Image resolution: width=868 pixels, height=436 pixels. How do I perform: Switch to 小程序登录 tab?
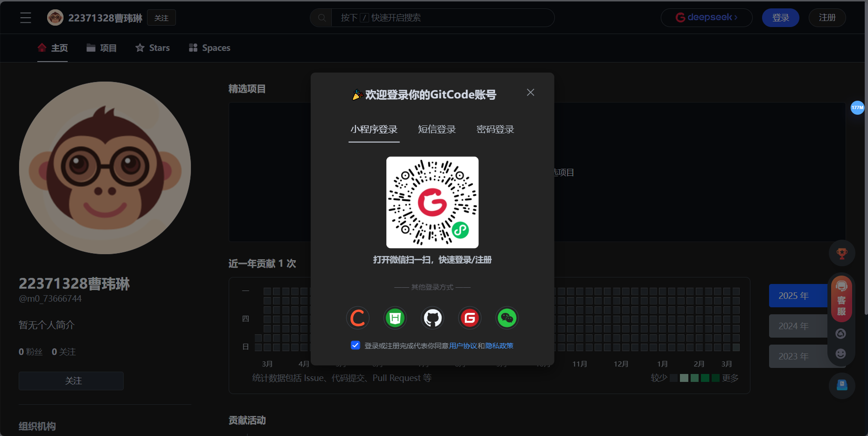tap(374, 130)
